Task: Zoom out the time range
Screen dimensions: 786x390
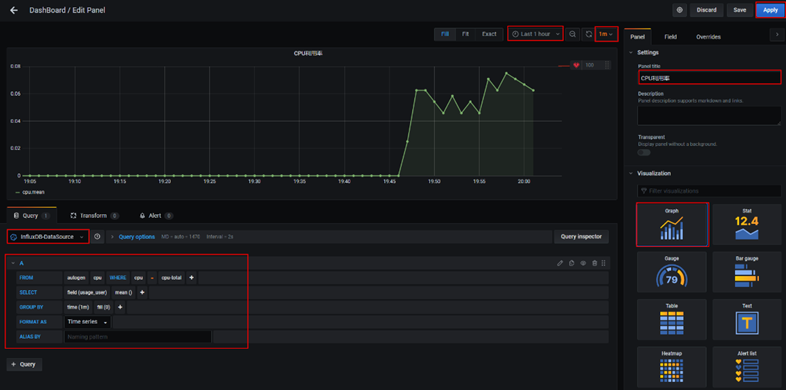Action: [x=572, y=34]
